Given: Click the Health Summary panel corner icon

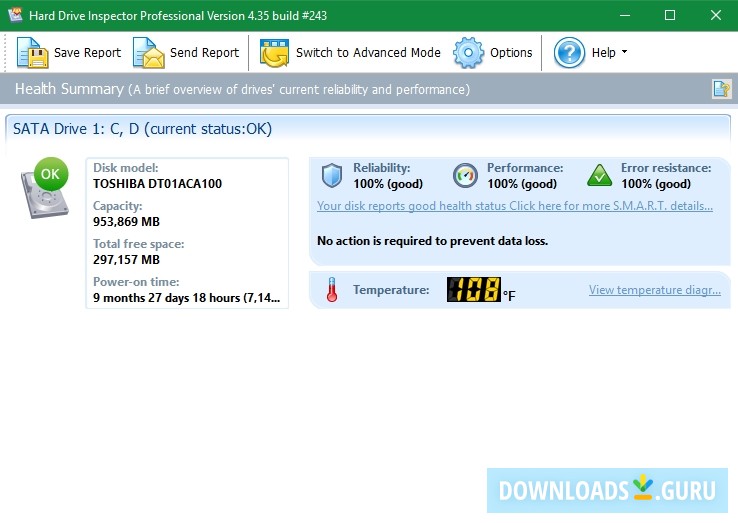Looking at the screenshot, I should point(722,89).
